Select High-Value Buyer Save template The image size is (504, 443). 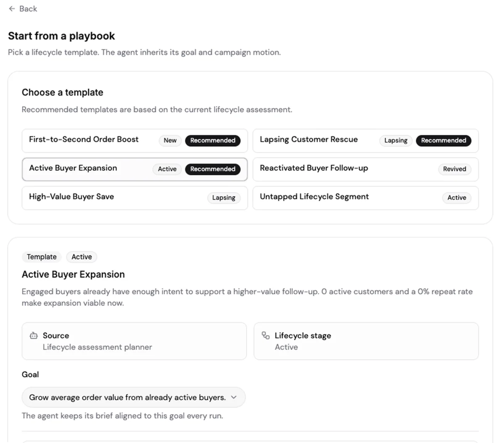(x=135, y=198)
